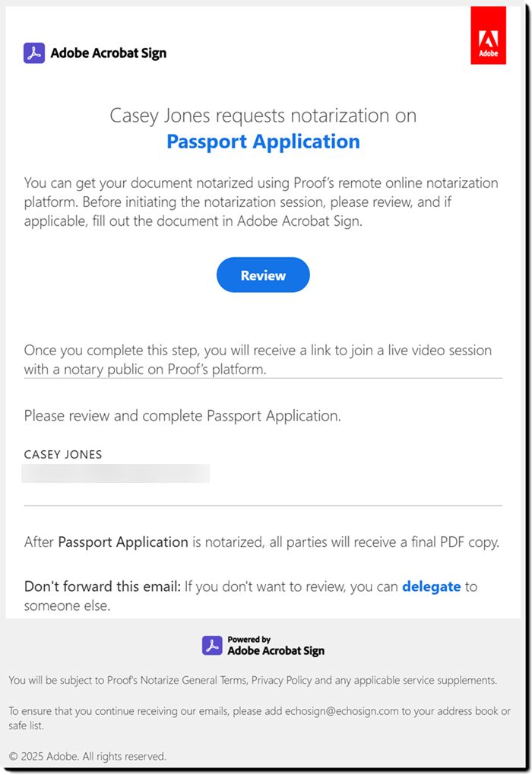Click the '© 2025 Adobe. All rights reserved.' notice
The width and height of the screenshot is (532, 775).
point(87,756)
